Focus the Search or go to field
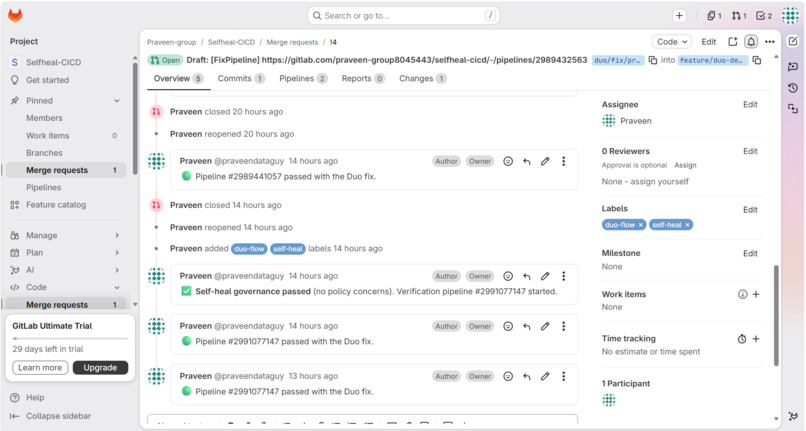 (x=404, y=16)
